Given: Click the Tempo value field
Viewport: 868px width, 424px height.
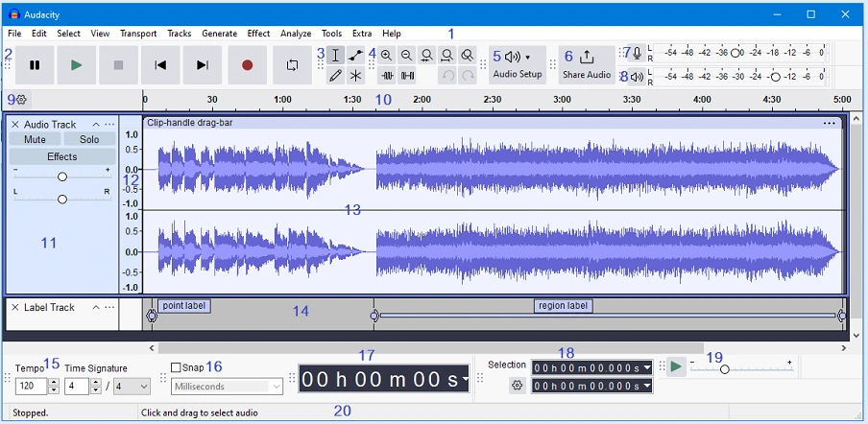Looking at the screenshot, I should tap(32, 386).
